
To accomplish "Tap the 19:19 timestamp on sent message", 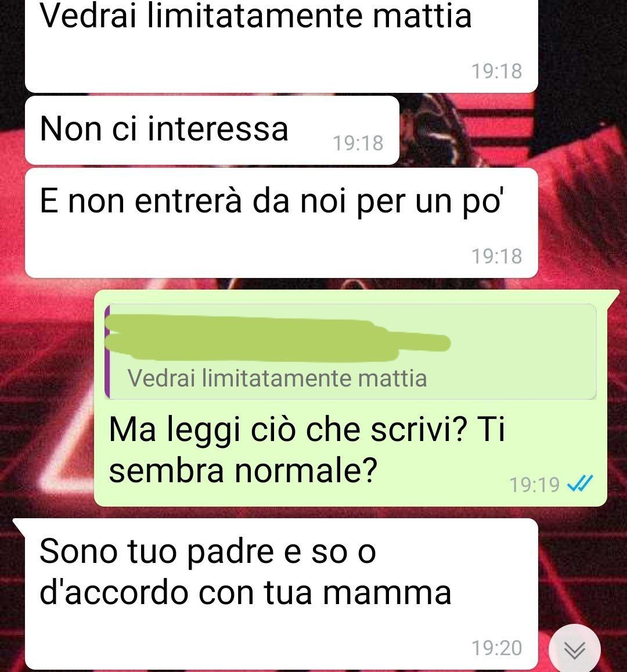I will pyautogui.click(x=534, y=485).
